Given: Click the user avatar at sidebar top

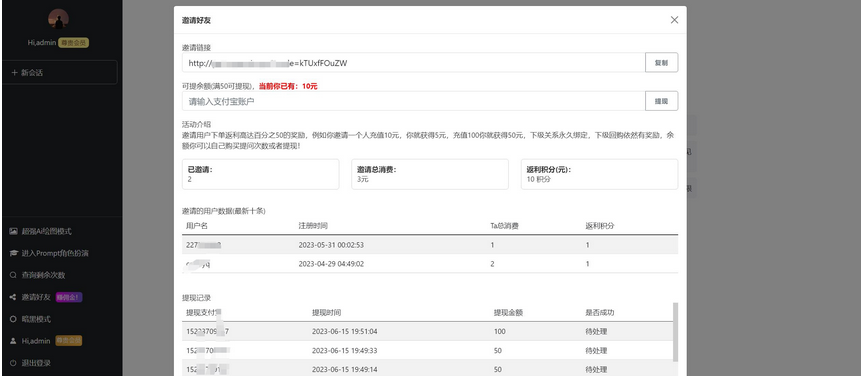Looking at the screenshot, I should pyautogui.click(x=58, y=19).
